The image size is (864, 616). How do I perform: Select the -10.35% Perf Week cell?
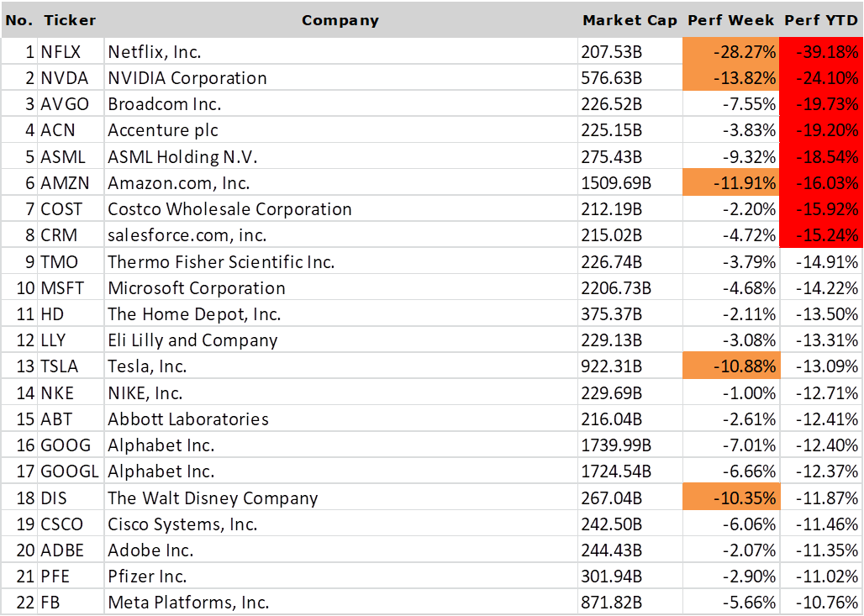click(x=731, y=498)
